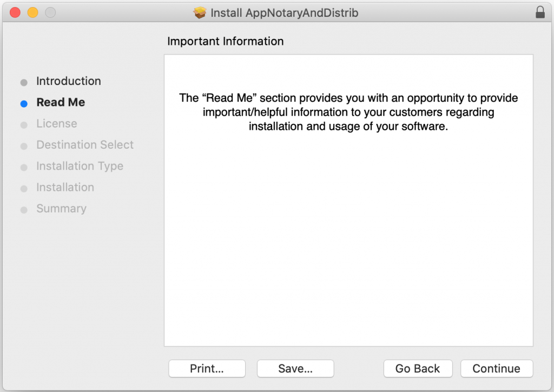The height and width of the screenshot is (392, 554).
Task: Click the Destination Select step bullet
Action: click(24, 147)
